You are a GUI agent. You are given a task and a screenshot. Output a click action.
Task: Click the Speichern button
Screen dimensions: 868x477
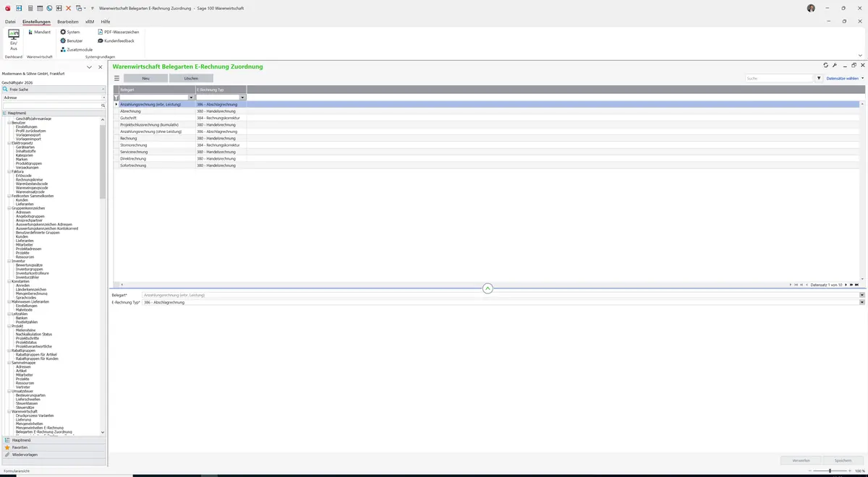pyautogui.click(x=843, y=460)
